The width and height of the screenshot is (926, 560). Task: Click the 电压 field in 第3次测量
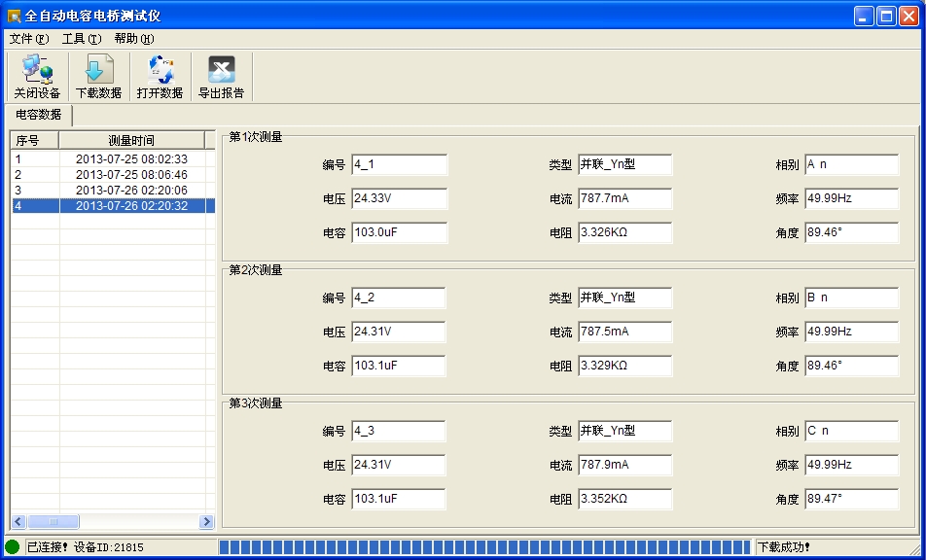point(399,465)
